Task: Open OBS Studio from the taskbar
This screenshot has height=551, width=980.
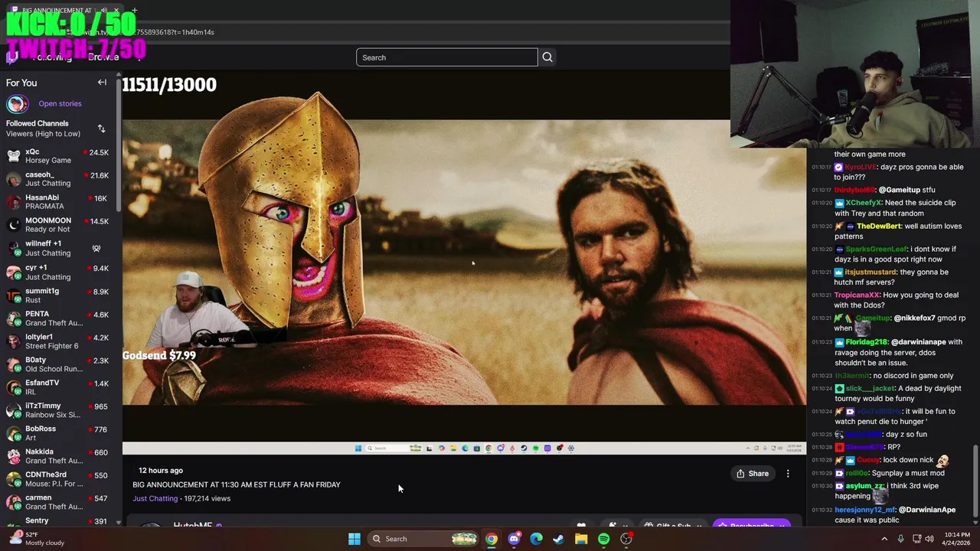Action: pos(626,539)
